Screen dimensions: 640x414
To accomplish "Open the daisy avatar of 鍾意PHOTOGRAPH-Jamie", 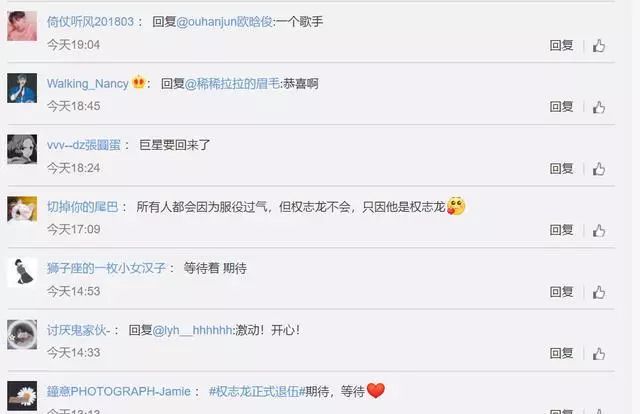I will [x=22, y=396].
